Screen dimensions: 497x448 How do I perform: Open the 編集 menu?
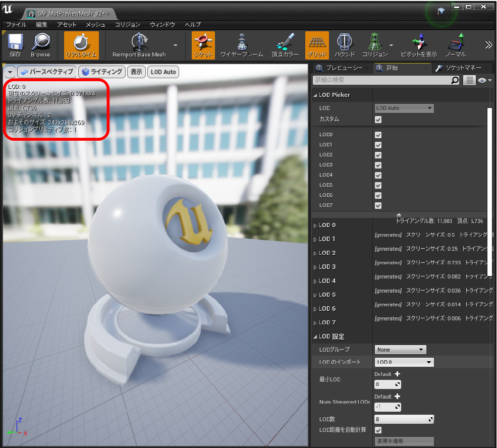(x=41, y=24)
